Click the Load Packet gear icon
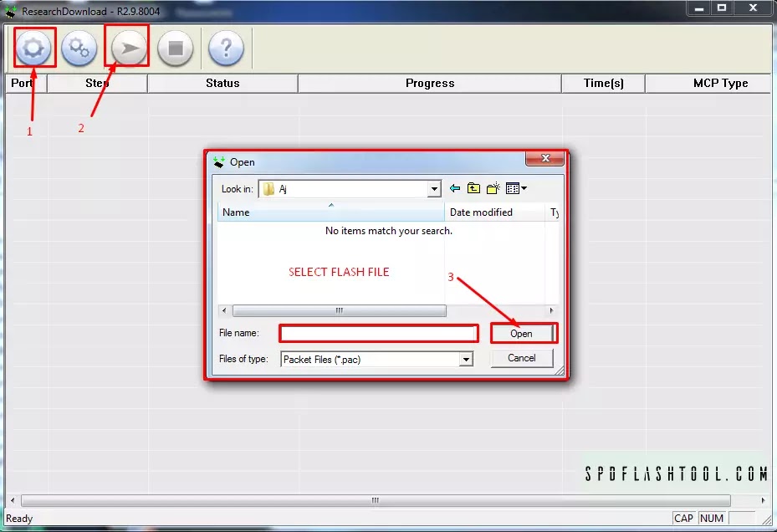The image size is (777, 532). (x=33, y=48)
